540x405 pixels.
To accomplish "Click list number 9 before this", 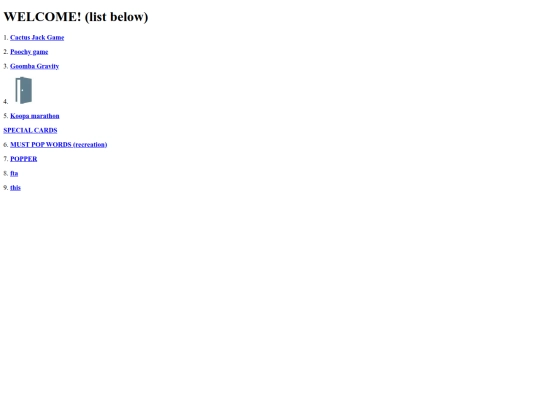I will coord(6,188).
